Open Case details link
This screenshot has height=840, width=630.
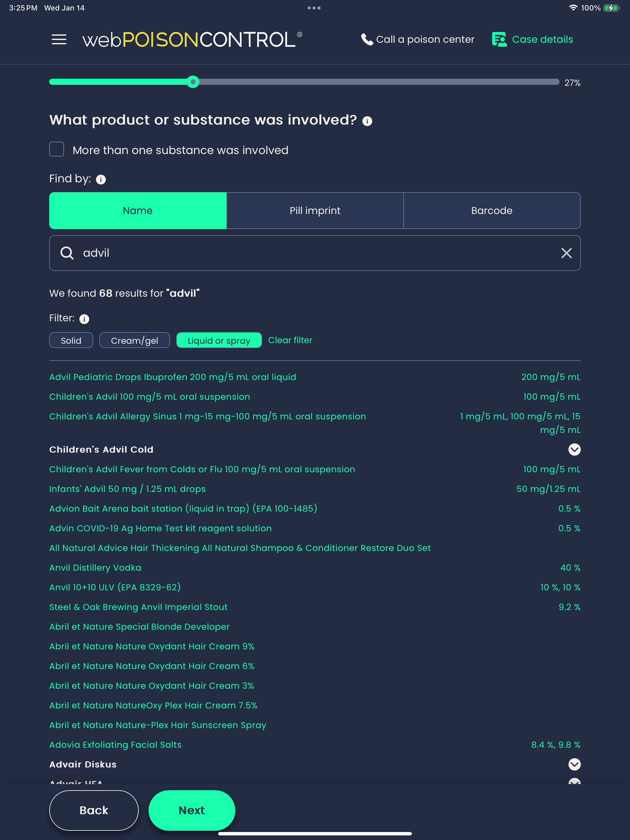coord(542,39)
